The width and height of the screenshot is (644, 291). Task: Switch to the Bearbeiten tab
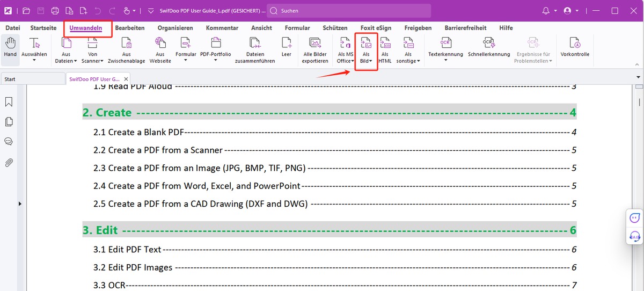click(130, 28)
